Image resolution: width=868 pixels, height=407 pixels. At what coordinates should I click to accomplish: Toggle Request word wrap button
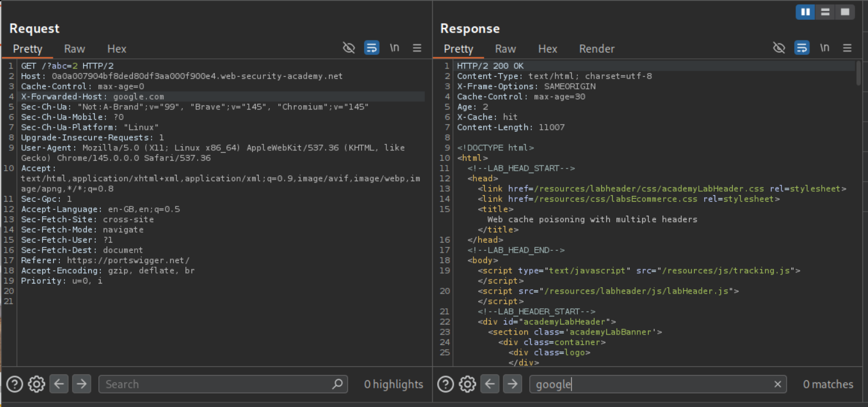372,48
